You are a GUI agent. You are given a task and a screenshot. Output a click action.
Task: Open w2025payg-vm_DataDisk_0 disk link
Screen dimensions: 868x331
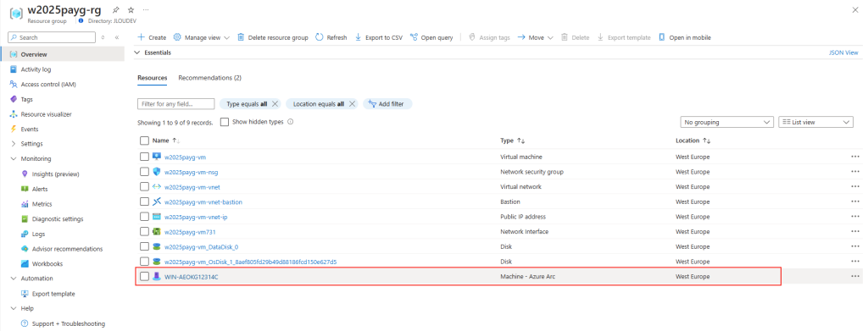coord(201,246)
